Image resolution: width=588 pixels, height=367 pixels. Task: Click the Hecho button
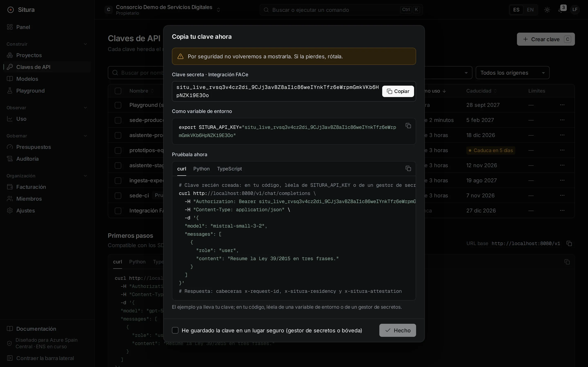[398, 330]
